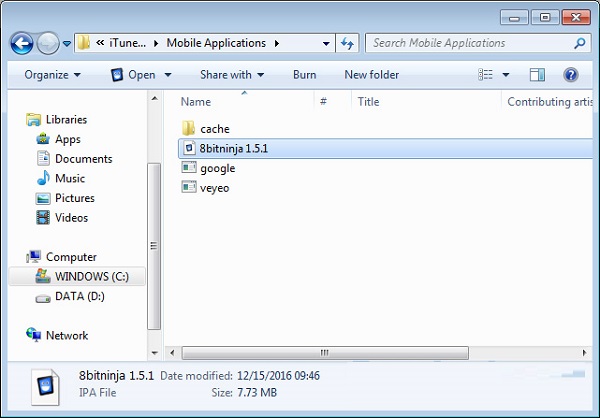Viewport: 600px width, 418px height.
Task: Click iTune... breadcrumb in the address bar
Action: click(127, 43)
